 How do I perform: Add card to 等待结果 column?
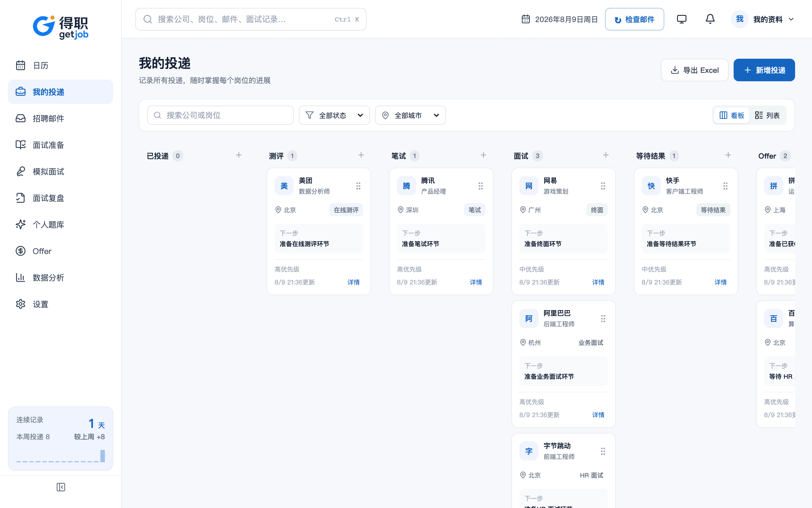[728, 155]
